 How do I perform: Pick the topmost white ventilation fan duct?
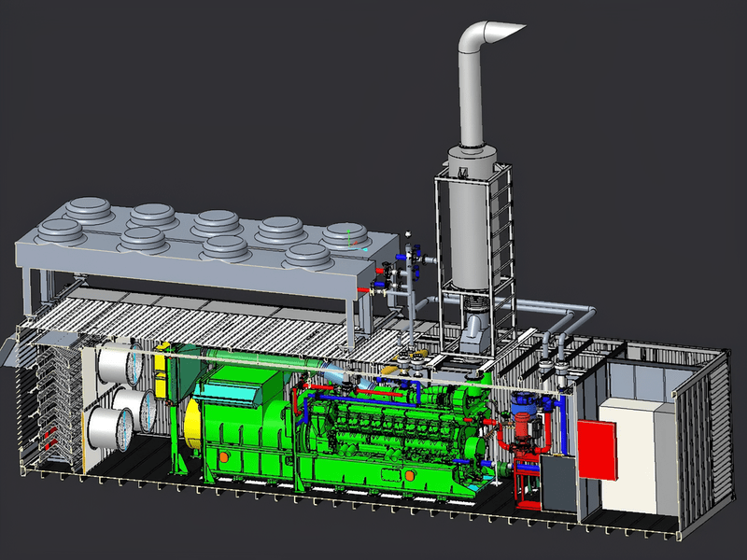click(120, 364)
